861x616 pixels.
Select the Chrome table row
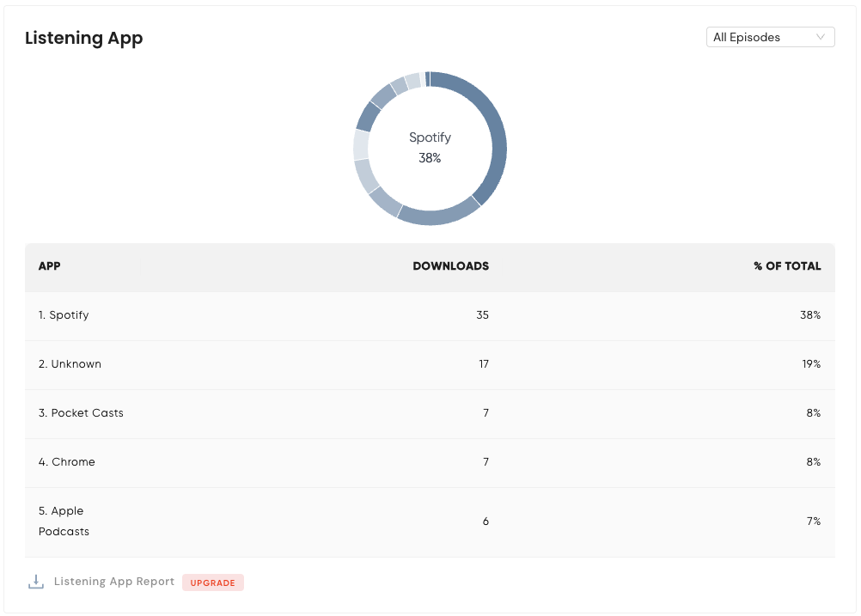click(430, 462)
